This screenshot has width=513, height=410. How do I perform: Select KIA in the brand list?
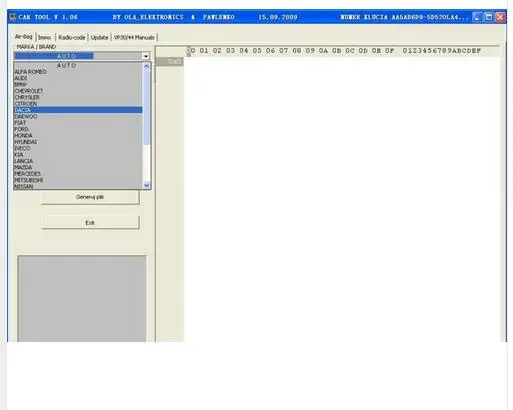[x=78, y=155]
